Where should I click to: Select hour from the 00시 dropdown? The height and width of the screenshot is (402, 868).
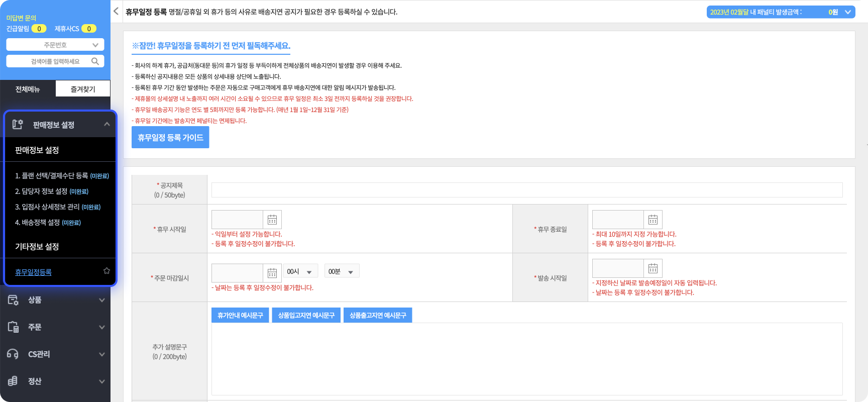(300, 271)
